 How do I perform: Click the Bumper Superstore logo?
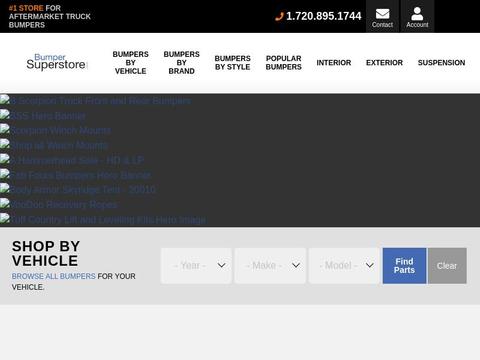(57, 62)
